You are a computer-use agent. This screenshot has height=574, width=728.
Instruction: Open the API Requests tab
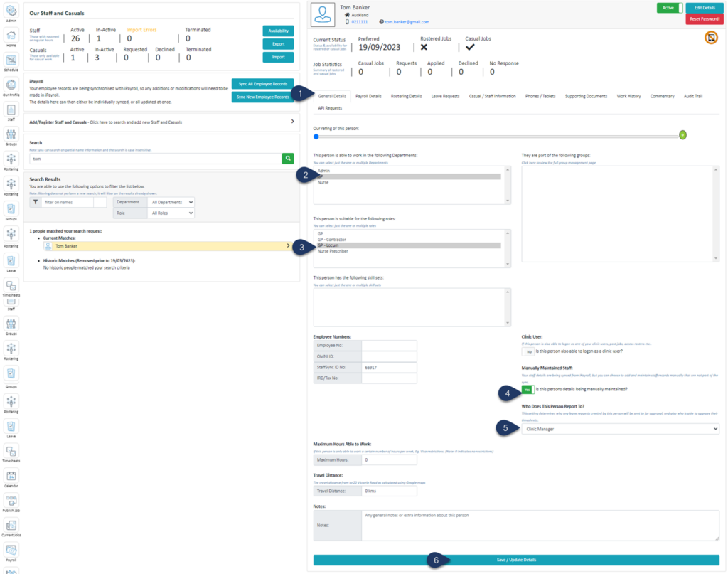pyautogui.click(x=330, y=107)
